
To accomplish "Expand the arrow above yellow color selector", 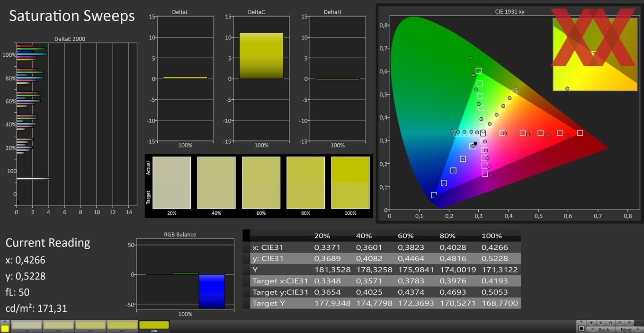I will pos(5,322).
